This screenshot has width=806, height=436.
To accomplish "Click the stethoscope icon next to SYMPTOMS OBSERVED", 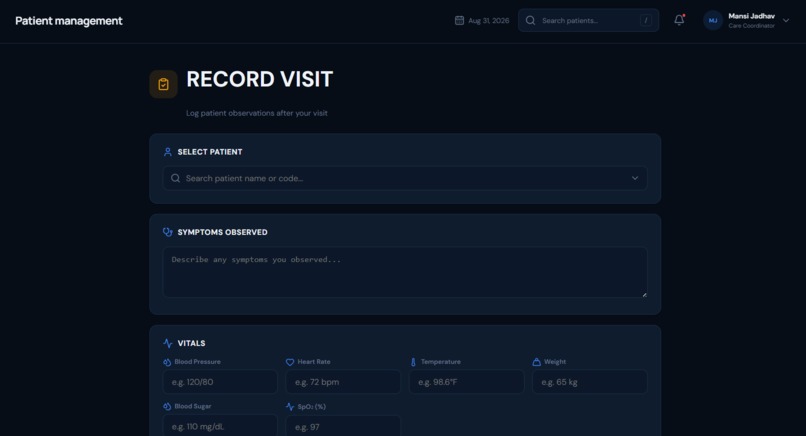I will (x=168, y=232).
